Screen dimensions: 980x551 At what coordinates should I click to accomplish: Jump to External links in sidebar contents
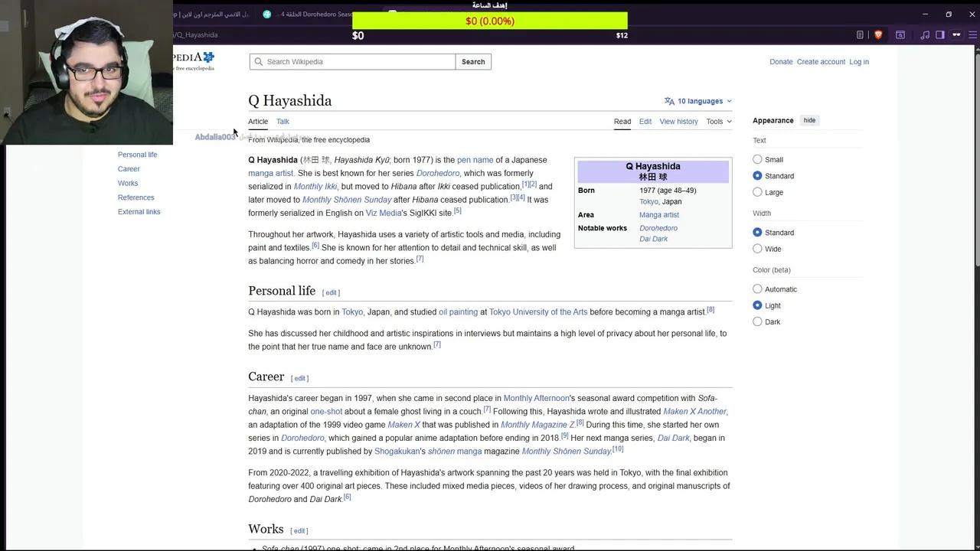pos(139,212)
